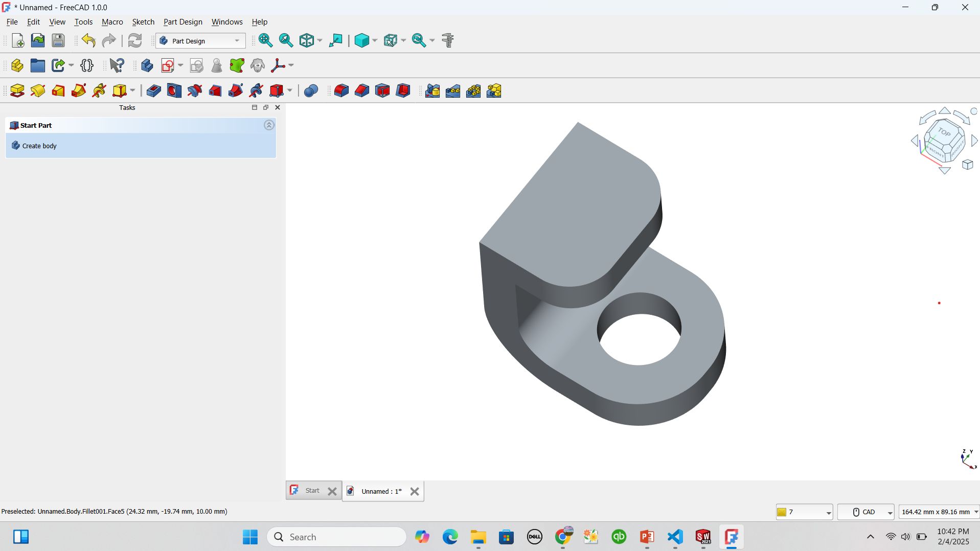Redo the last undone action
Viewport: 980px width, 551px height.
pyautogui.click(x=109, y=40)
